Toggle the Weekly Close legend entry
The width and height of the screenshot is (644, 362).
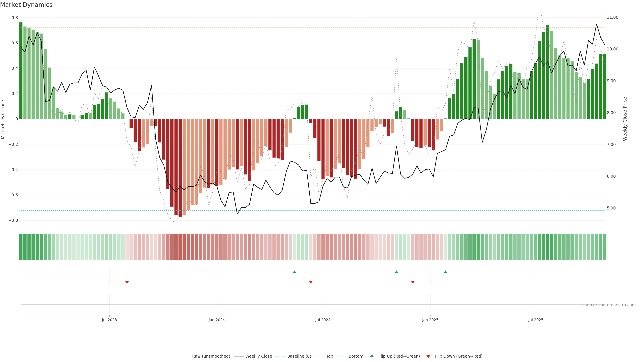click(258, 356)
